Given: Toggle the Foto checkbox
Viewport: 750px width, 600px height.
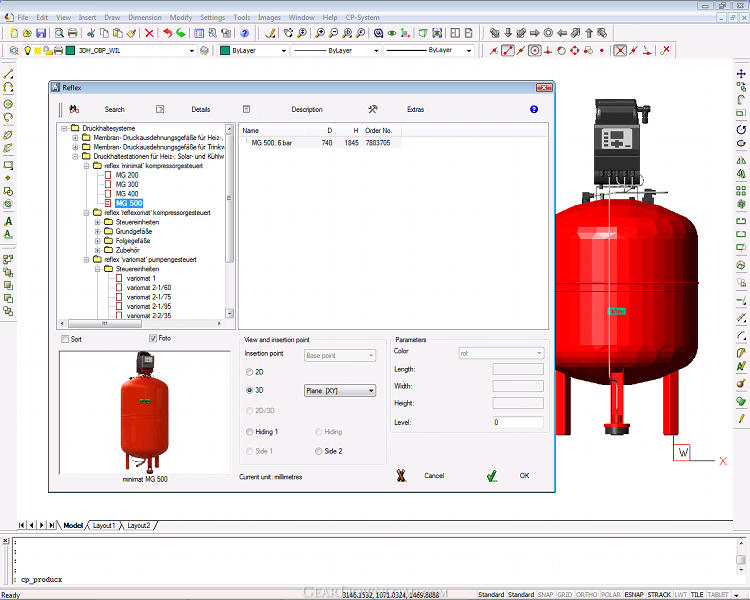Looking at the screenshot, I should click(x=153, y=338).
